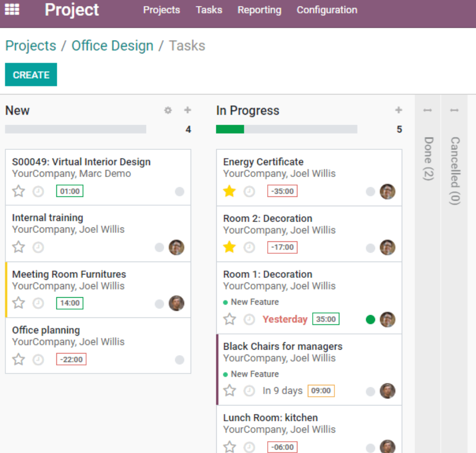The image size is (476, 453).
Task: Click plus icon to add task in New
Action: (188, 110)
